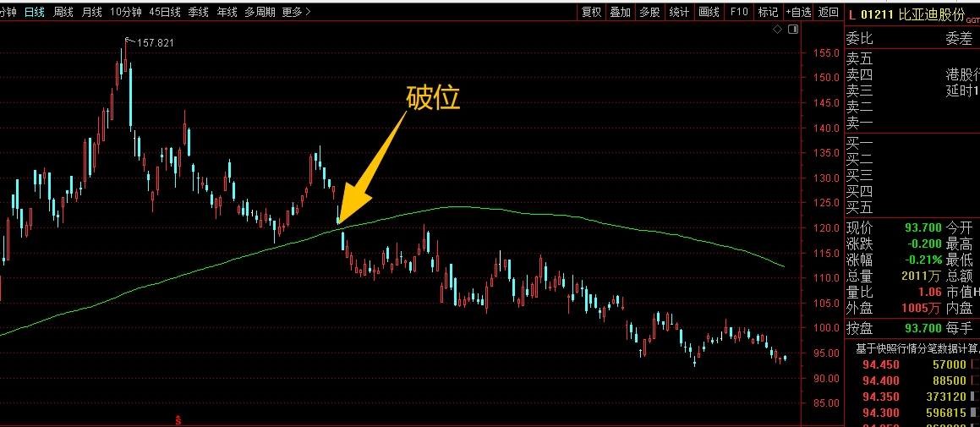Switch to the 周线 weekly chart tab

(63, 12)
